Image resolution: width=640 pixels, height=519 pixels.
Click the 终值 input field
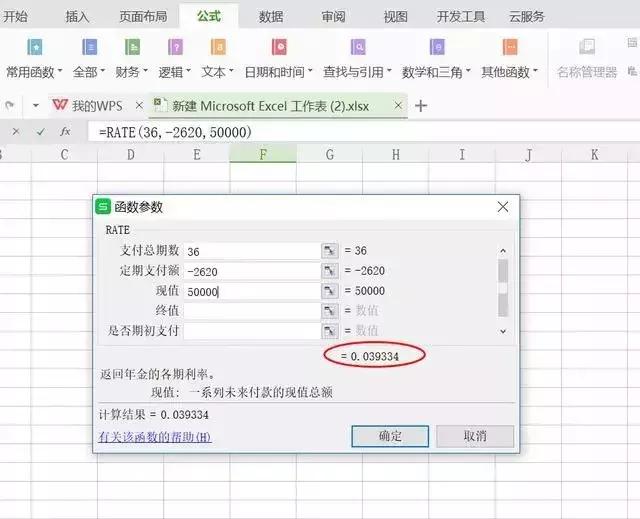252,311
